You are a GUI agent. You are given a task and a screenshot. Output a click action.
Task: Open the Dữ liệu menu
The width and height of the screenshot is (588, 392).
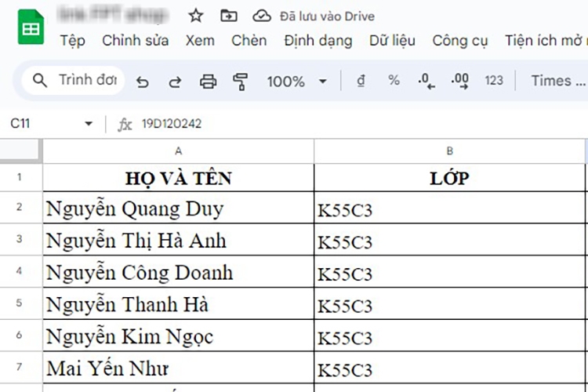(392, 41)
